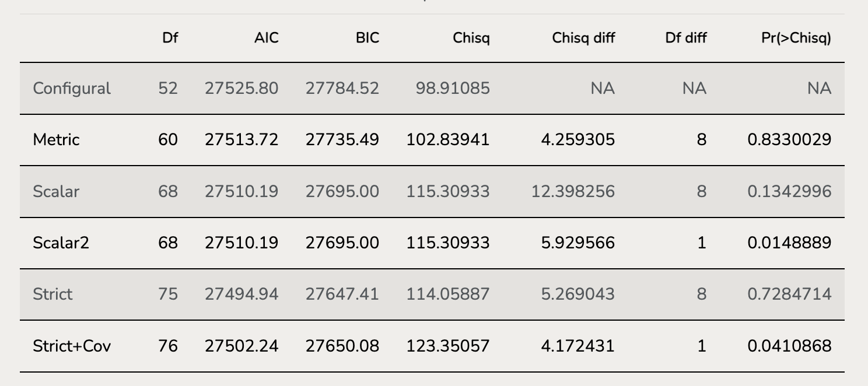Click the Strict row label
Viewport: 868px width, 386px height.
pyautogui.click(x=52, y=294)
